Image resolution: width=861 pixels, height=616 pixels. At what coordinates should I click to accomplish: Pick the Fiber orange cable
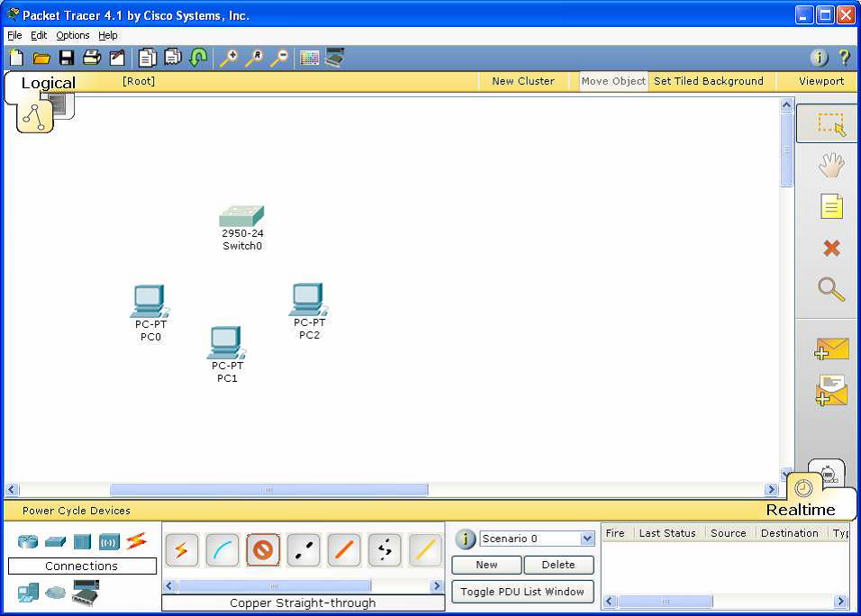tap(344, 550)
